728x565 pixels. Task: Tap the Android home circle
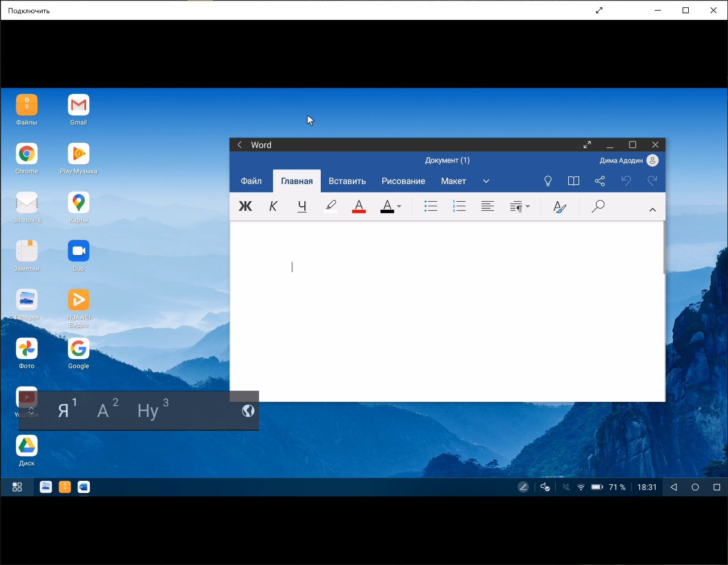(x=695, y=487)
